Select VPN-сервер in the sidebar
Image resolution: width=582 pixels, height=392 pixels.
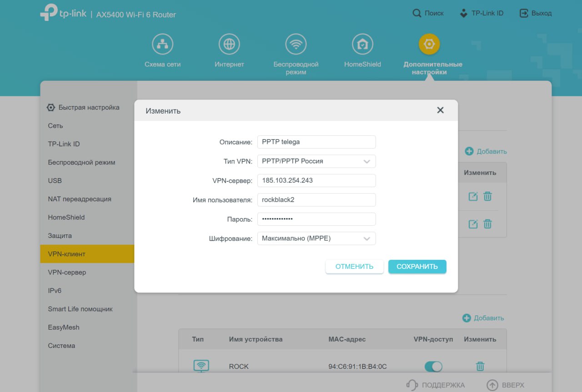tap(67, 273)
